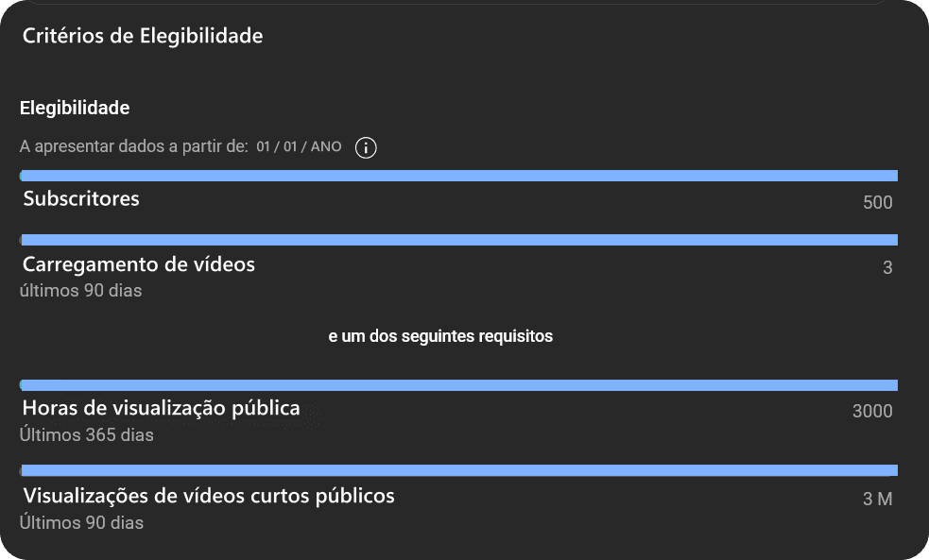Screen dimensions: 929x560
Task: Click 'últimos 90 dias' under Carregamento de vídeos
Action: [x=81, y=291]
